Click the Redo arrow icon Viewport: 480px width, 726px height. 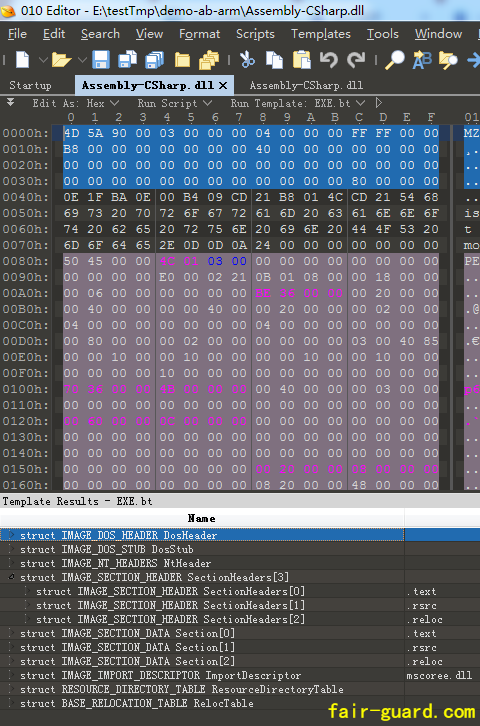tap(356, 60)
